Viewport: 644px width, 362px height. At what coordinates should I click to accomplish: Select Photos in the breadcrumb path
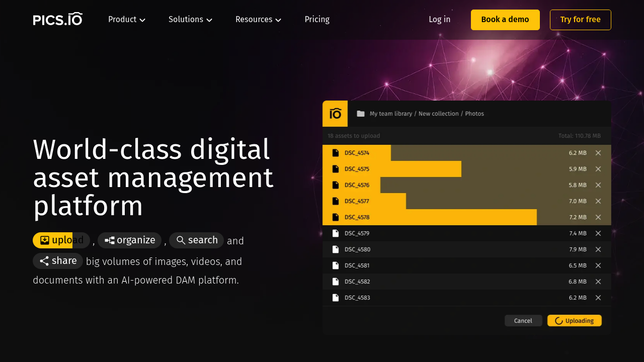(474, 114)
